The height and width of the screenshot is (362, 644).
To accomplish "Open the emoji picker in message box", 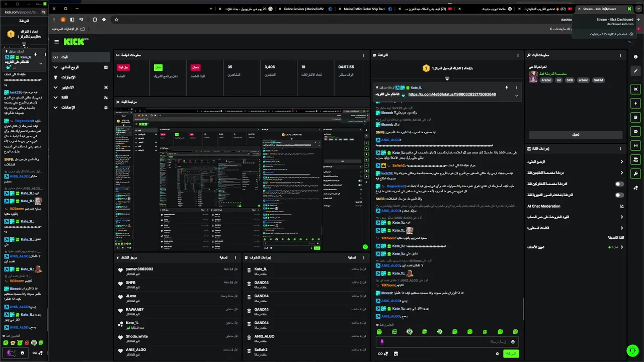I will [513, 342].
